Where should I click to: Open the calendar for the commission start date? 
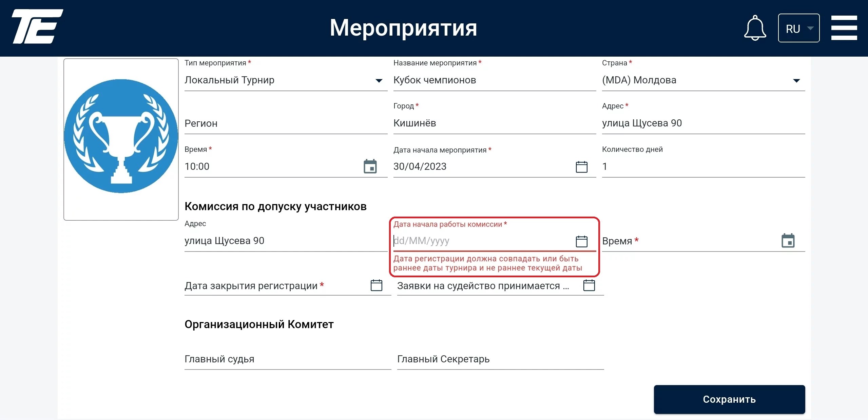coord(582,241)
